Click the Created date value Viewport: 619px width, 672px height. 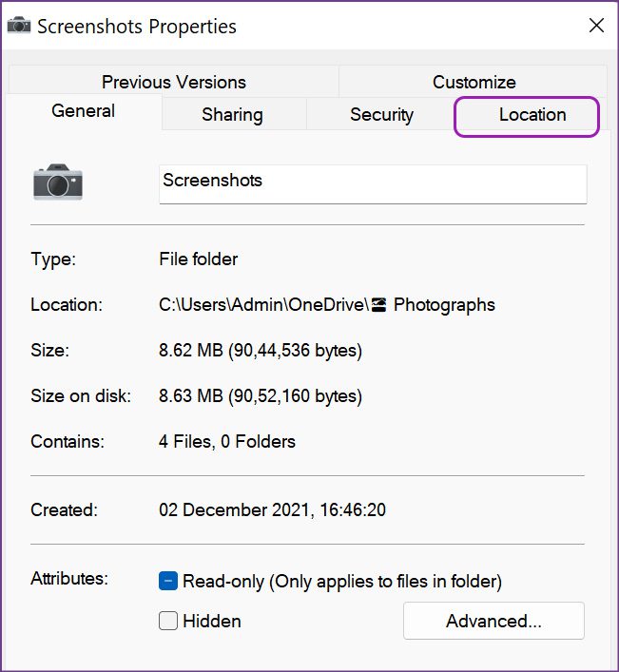(272, 509)
